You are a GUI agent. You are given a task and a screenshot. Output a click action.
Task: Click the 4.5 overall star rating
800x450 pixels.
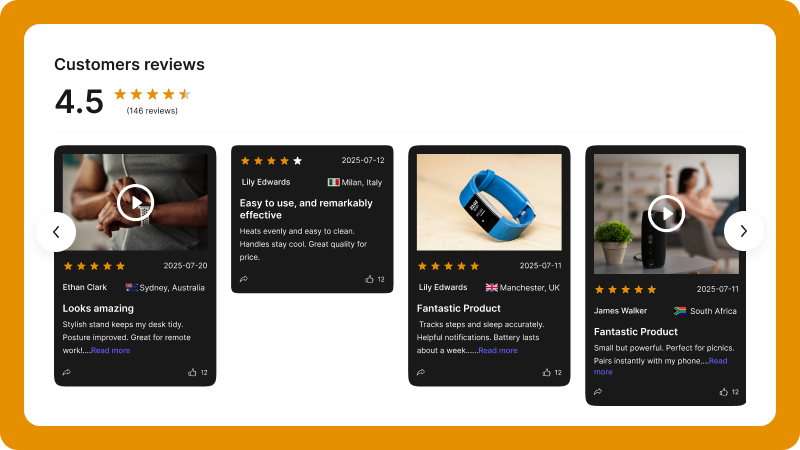pyautogui.click(x=153, y=94)
